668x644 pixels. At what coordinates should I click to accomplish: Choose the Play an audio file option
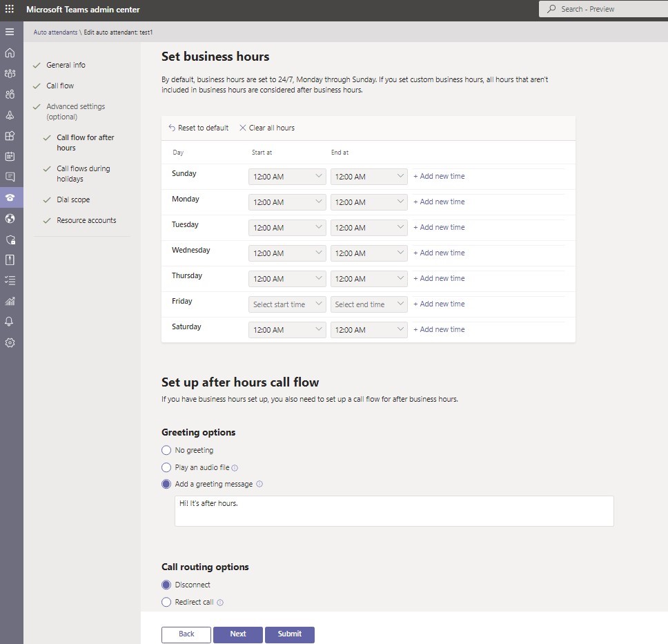pos(166,467)
